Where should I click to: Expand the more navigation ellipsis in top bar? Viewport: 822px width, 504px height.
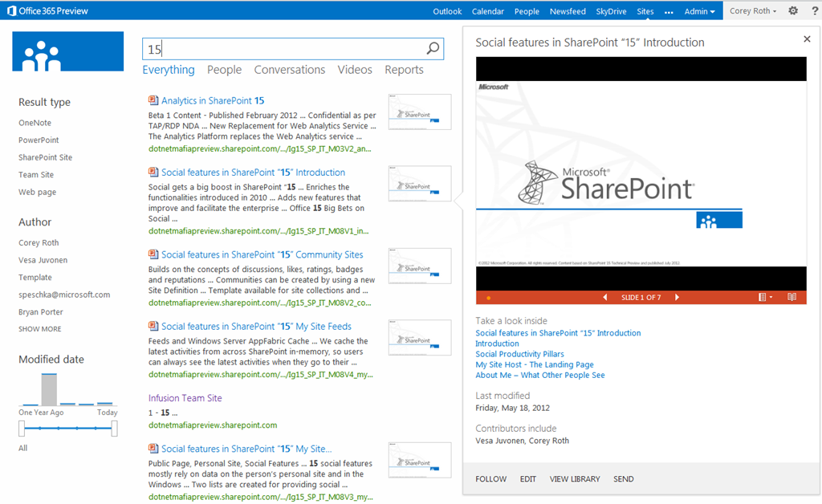tap(669, 11)
